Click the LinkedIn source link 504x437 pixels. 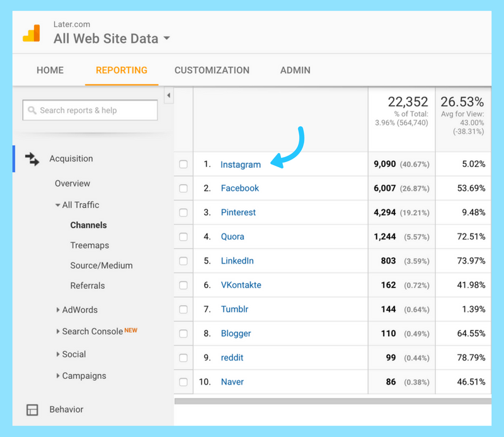coord(238,261)
